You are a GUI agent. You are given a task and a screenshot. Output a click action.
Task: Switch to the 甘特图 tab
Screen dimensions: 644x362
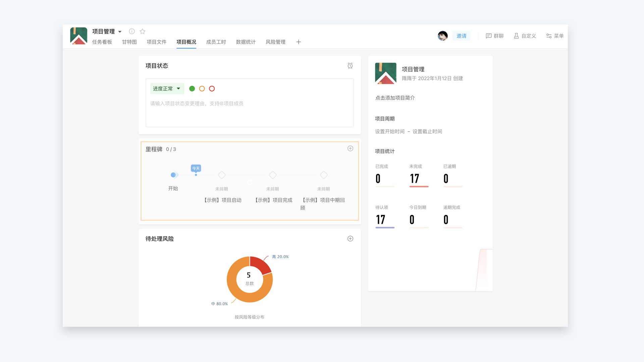129,42
